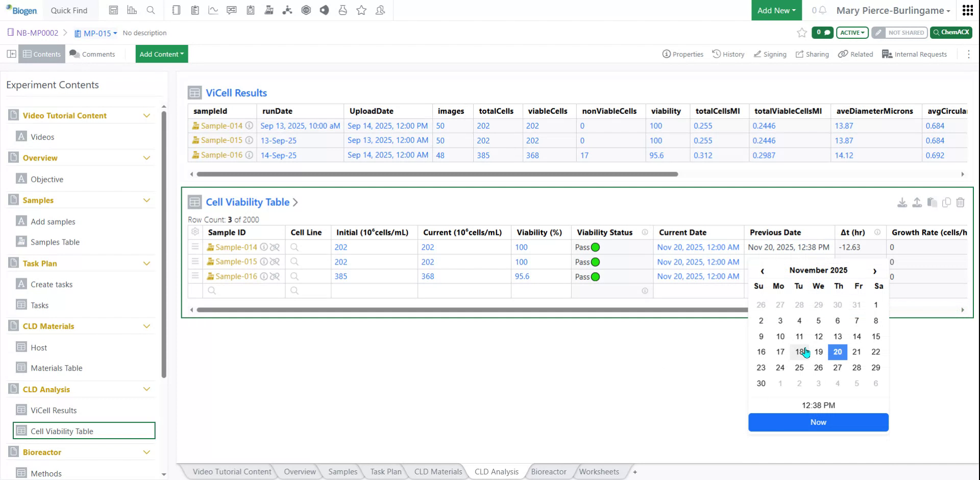Open the comments count bubble beside ACTIVE badge
The height and width of the screenshot is (480, 980).
822,32
